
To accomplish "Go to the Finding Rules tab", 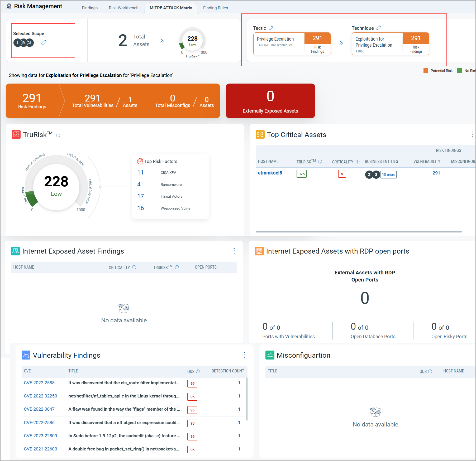I will [215, 8].
